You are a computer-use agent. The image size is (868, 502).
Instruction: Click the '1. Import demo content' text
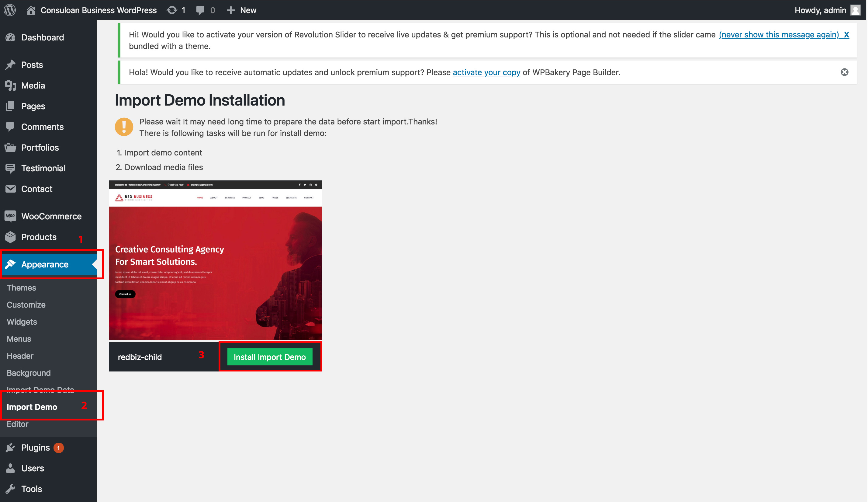160,152
